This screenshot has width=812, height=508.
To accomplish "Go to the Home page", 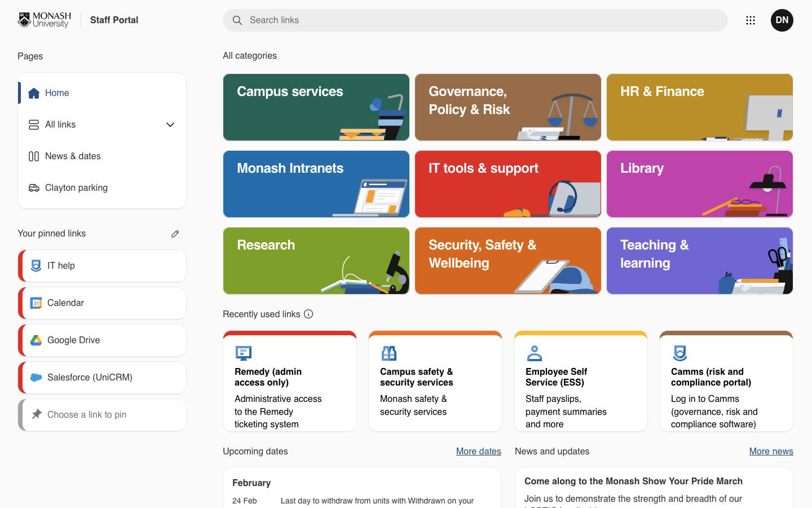I will [102, 93].
